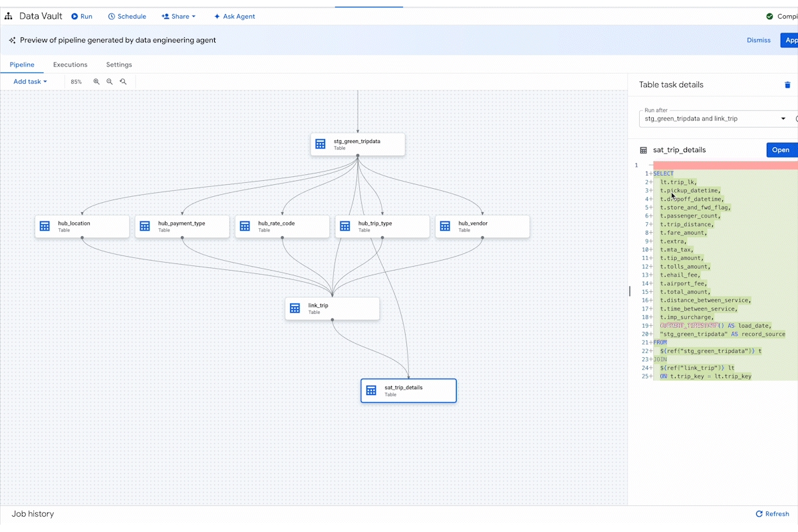
Task: Select the link_trip node on the canvas
Action: [x=332, y=308]
